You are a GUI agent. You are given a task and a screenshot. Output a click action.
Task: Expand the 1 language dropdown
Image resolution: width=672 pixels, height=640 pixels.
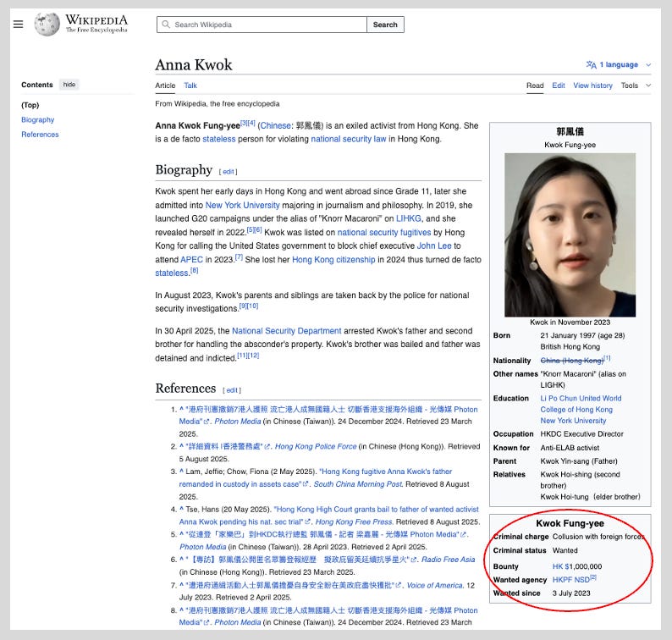click(619, 64)
